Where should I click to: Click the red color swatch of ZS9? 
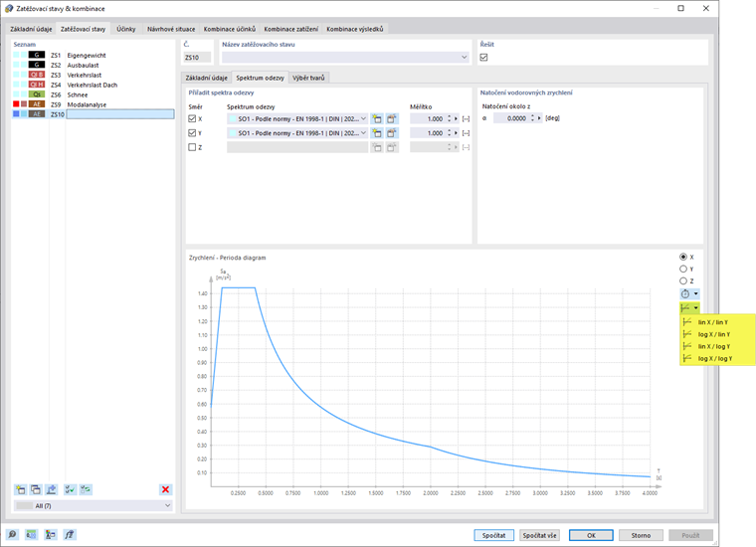(16, 104)
